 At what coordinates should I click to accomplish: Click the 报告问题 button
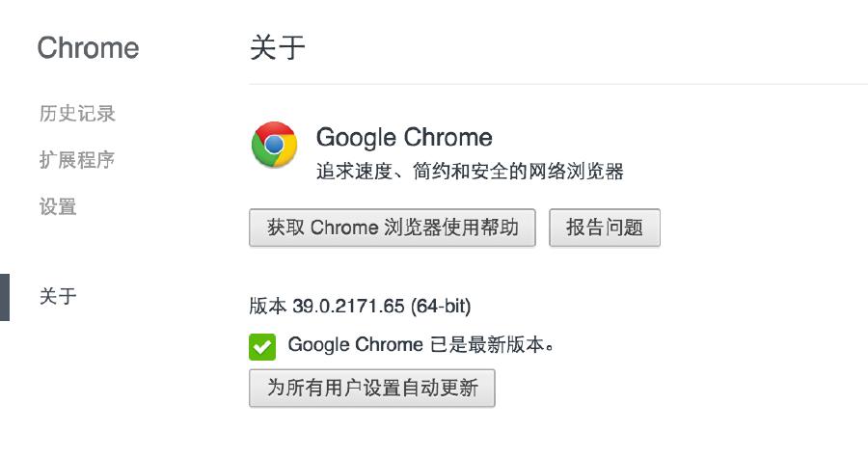(x=605, y=228)
